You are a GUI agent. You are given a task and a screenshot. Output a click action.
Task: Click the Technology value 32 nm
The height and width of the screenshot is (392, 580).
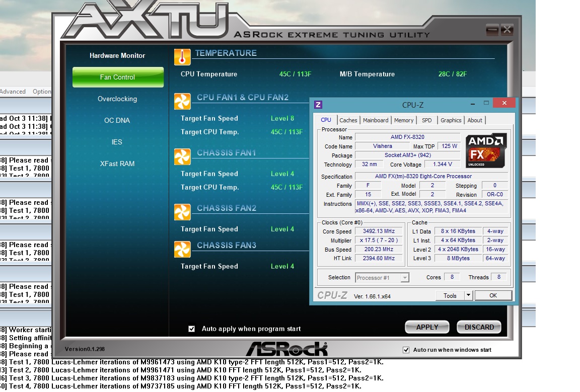point(369,164)
